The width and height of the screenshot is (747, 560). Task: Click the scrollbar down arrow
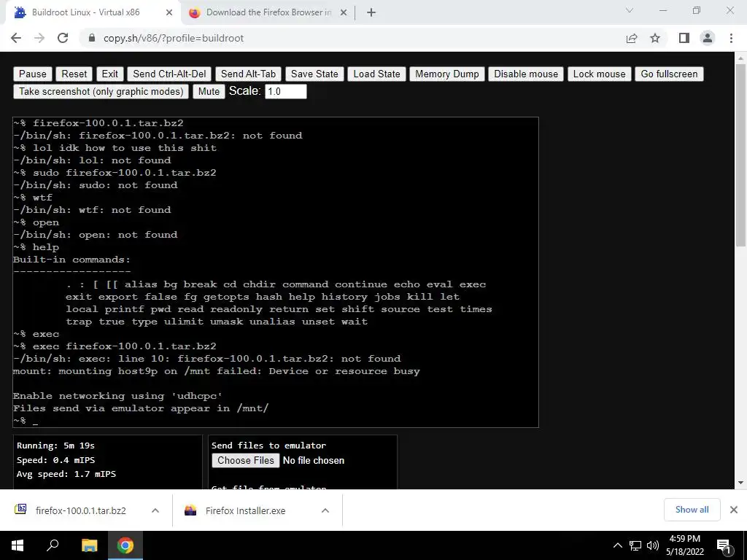coord(740,483)
